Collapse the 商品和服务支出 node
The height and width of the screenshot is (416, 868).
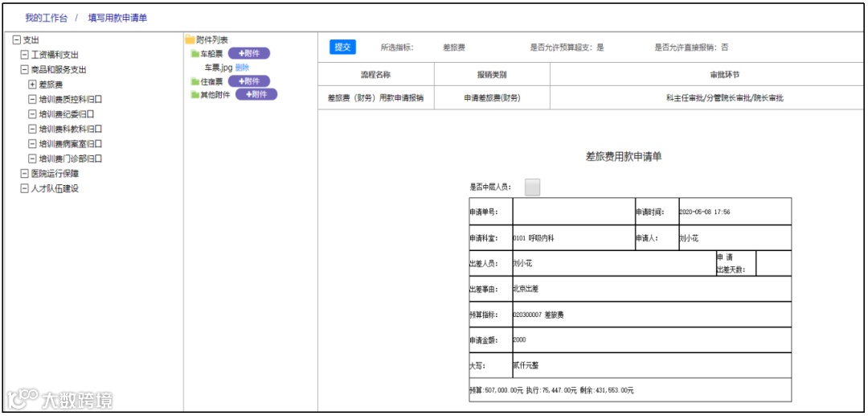pos(24,70)
